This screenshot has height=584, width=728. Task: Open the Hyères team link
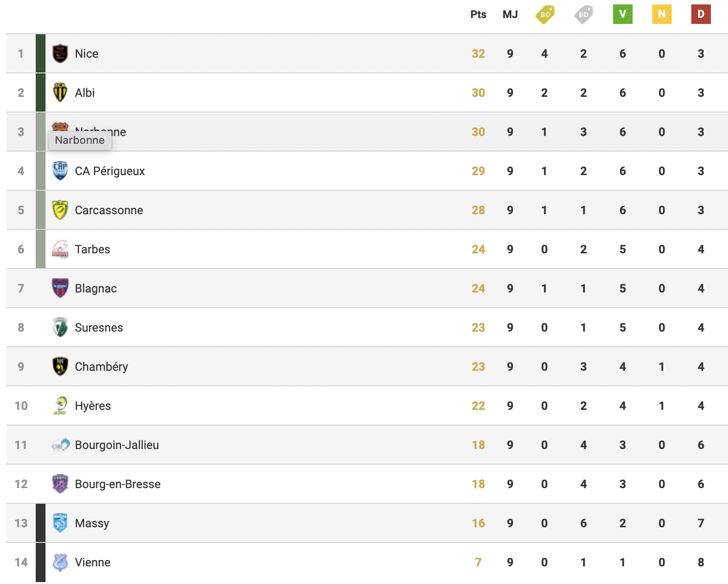93,405
